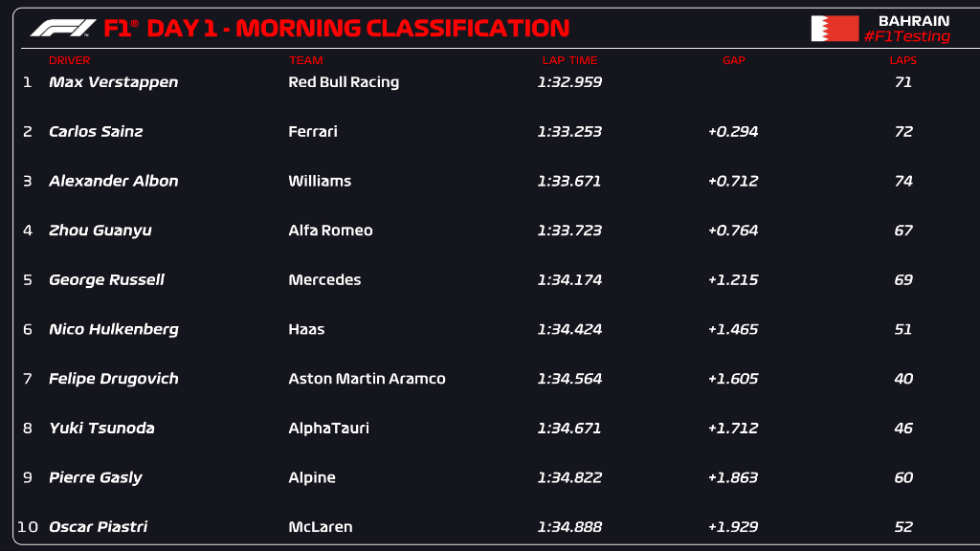This screenshot has width=980, height=551.
Task: Click the DRIVER column header
Action: click(69, 60)
